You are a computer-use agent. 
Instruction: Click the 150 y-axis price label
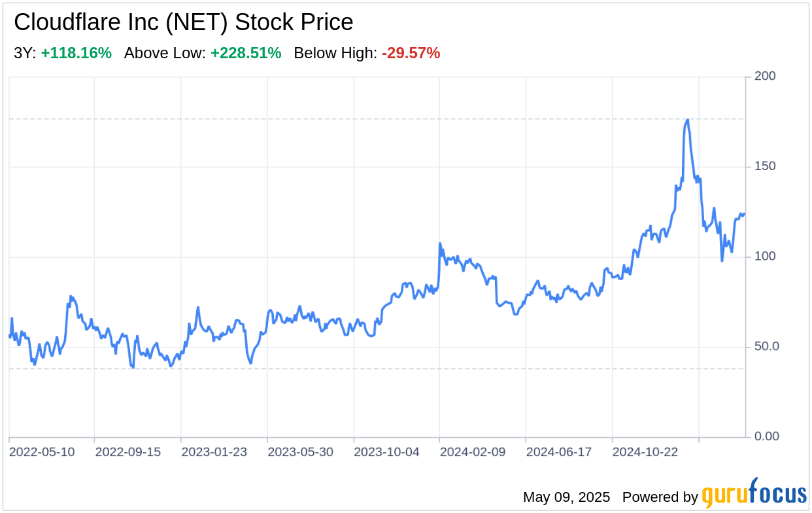point(765,166)
